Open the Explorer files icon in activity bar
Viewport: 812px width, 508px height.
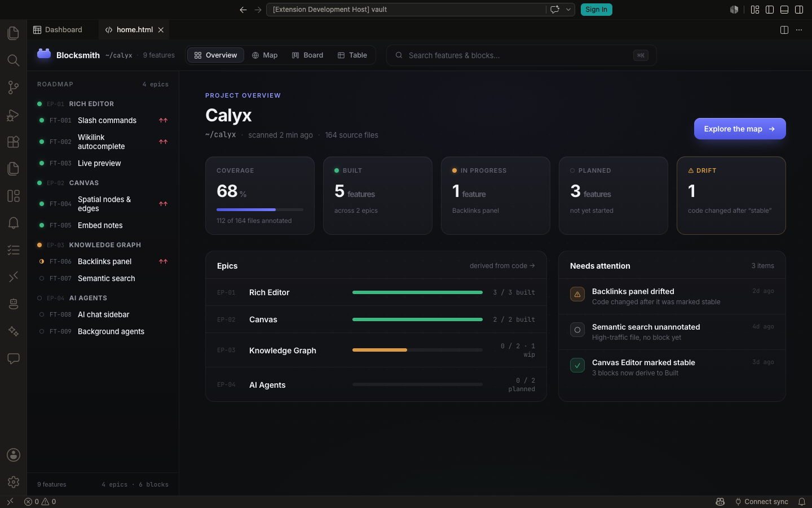point(14,33)
